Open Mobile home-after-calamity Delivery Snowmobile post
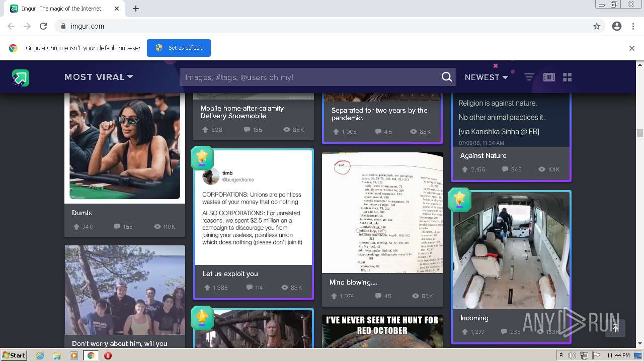This screenshot has width=644, height=362. click(242, 112)
